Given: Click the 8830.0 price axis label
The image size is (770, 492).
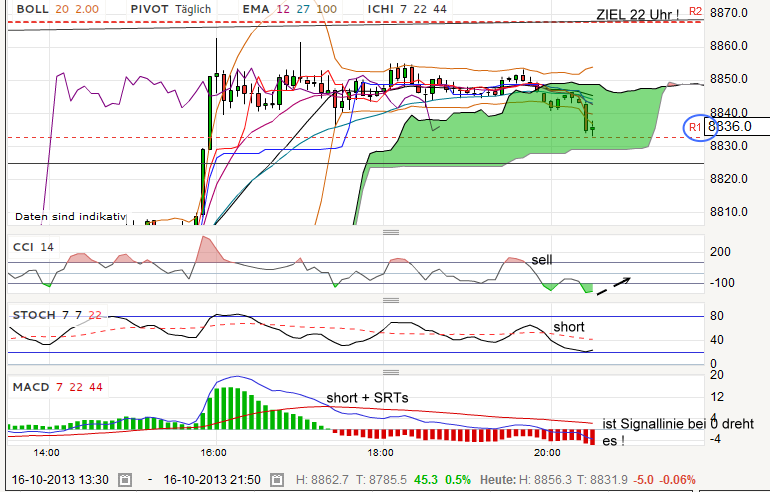Looking at the screenshot, I should pos(729,146).
